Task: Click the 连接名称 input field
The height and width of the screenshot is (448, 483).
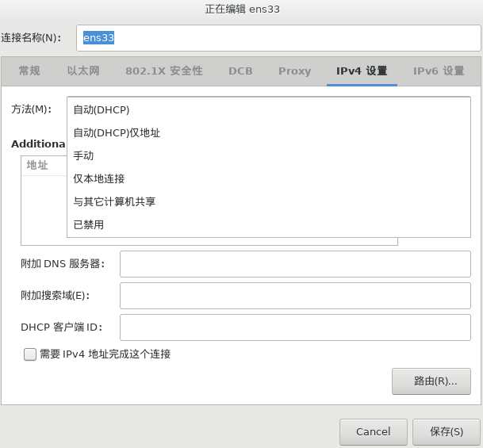Action: click(x=278, y=38)
